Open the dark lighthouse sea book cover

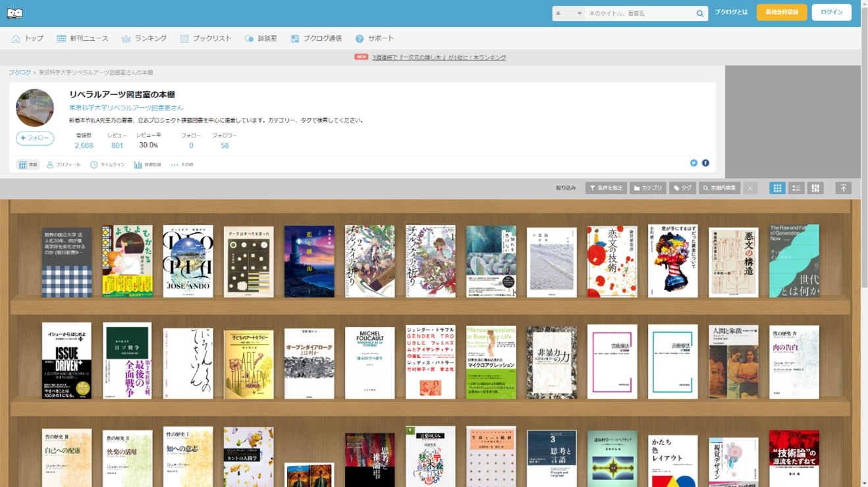pyautogui.click(x=309, y=262)
